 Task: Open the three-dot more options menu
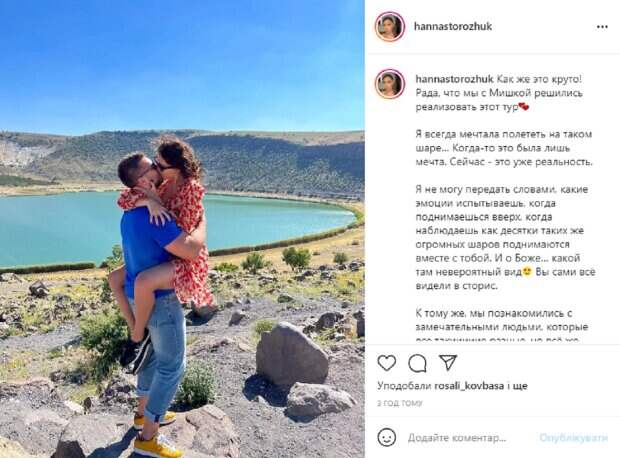click(x=602, y=27)
